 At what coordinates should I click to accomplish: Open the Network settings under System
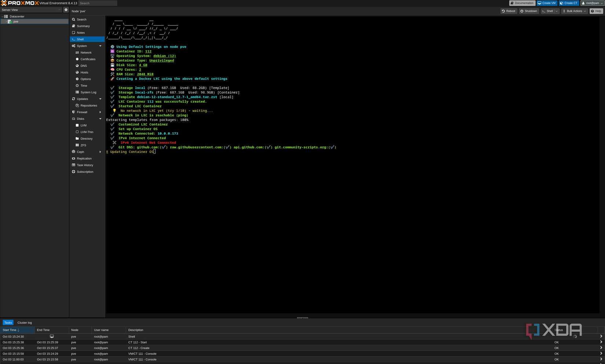(x=86, y=52)
